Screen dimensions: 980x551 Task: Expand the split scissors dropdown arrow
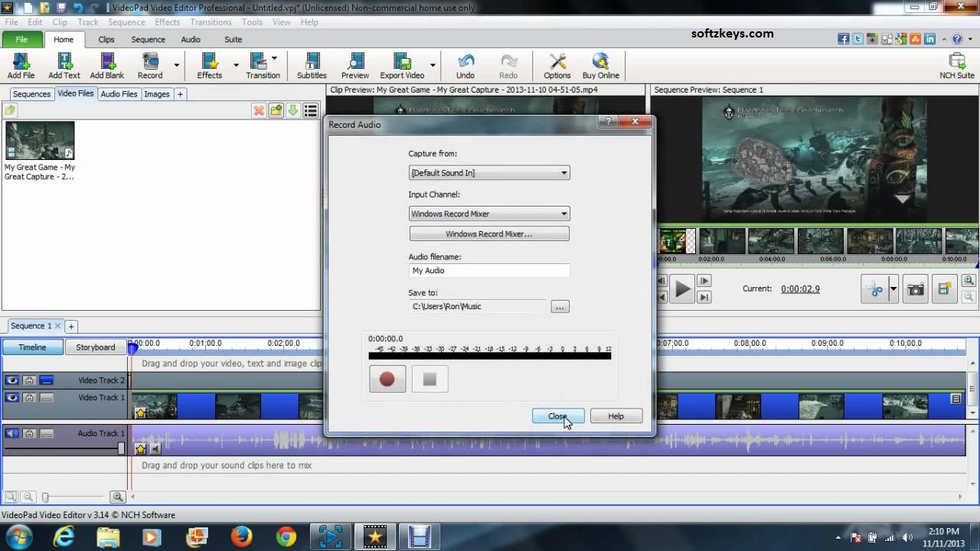click(x=893, y=289)
